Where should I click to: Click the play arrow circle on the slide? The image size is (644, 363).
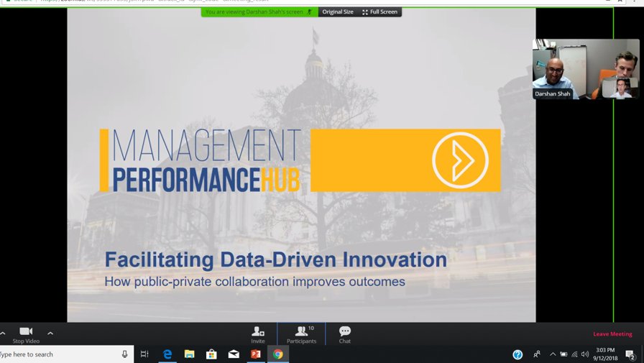460,160
